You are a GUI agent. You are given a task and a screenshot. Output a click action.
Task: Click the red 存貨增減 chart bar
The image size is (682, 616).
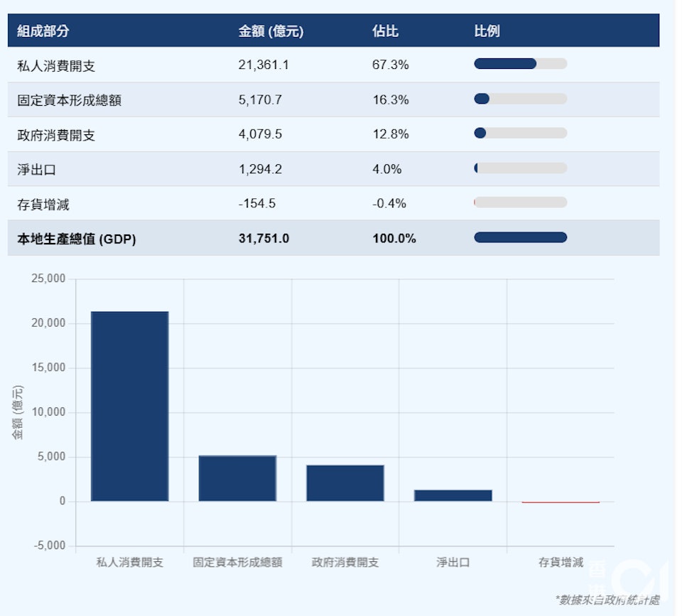[x=561, y=502]
